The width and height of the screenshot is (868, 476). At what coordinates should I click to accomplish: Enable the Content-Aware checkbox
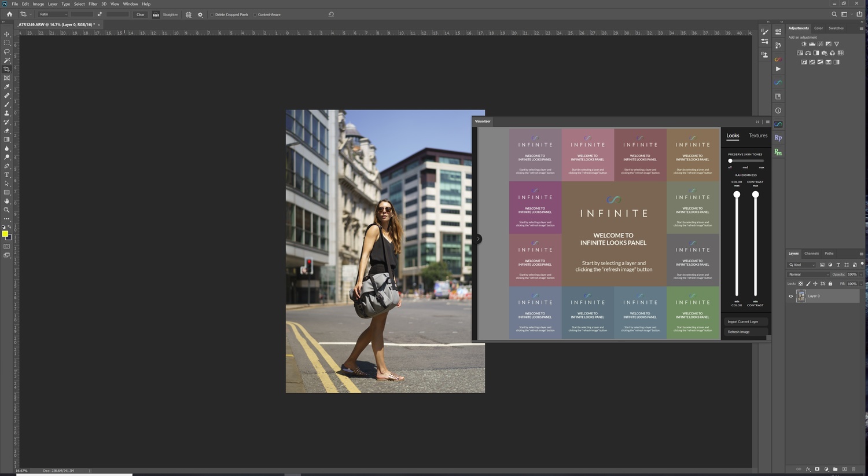pyautogui.click(x=255, y=14)
